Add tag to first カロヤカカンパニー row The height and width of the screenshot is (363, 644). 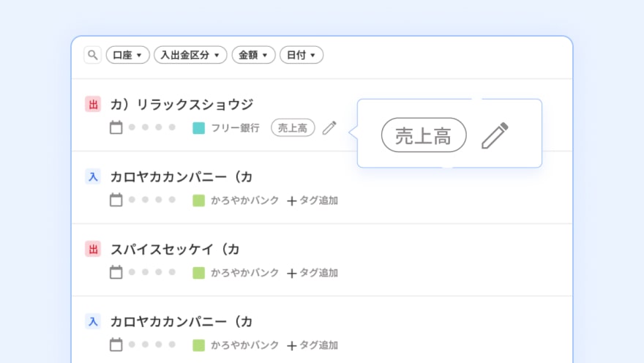point(312,201)
